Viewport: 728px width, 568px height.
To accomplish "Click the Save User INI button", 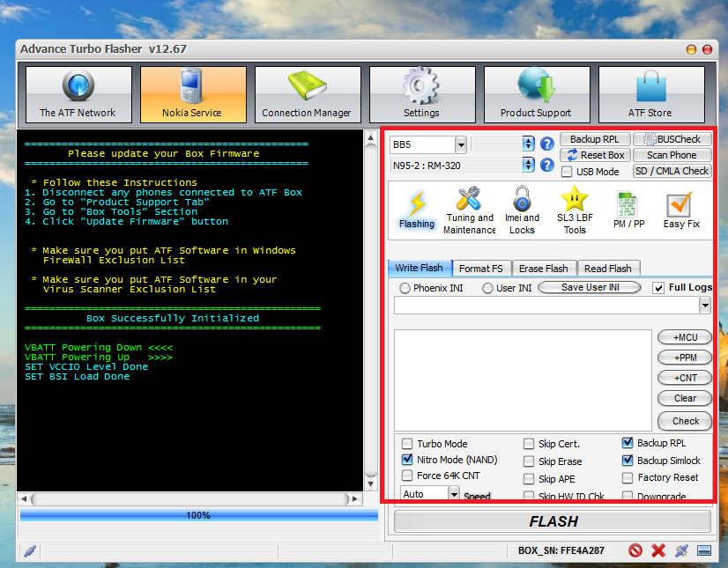I will tap(590, 287).
